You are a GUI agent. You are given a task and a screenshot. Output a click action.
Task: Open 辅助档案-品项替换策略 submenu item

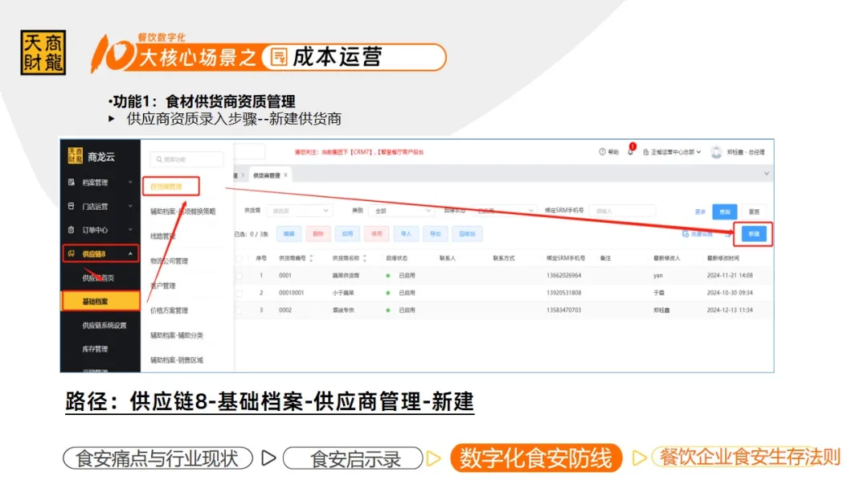[182, 212]
